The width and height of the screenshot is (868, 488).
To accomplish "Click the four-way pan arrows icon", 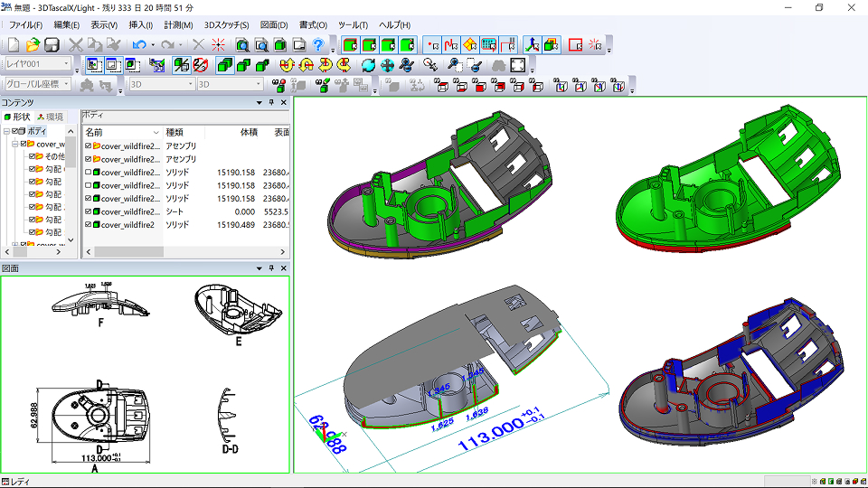I will pyautogui.click(x=387, y=65).
